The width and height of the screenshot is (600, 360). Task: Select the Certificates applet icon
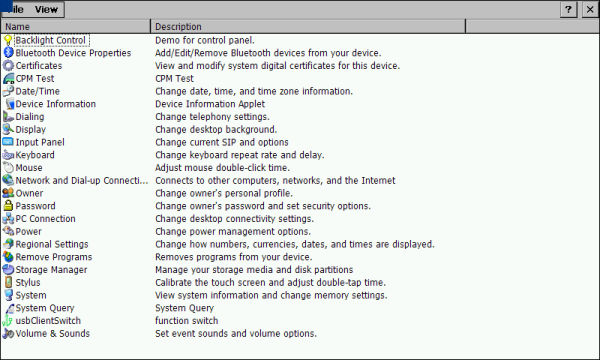[x=8, y=65]
